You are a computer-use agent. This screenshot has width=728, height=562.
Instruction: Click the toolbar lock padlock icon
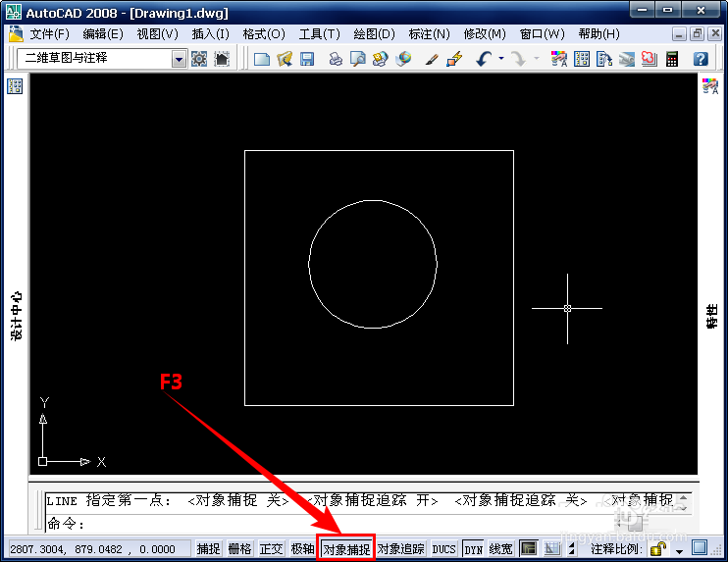(658, 549)
